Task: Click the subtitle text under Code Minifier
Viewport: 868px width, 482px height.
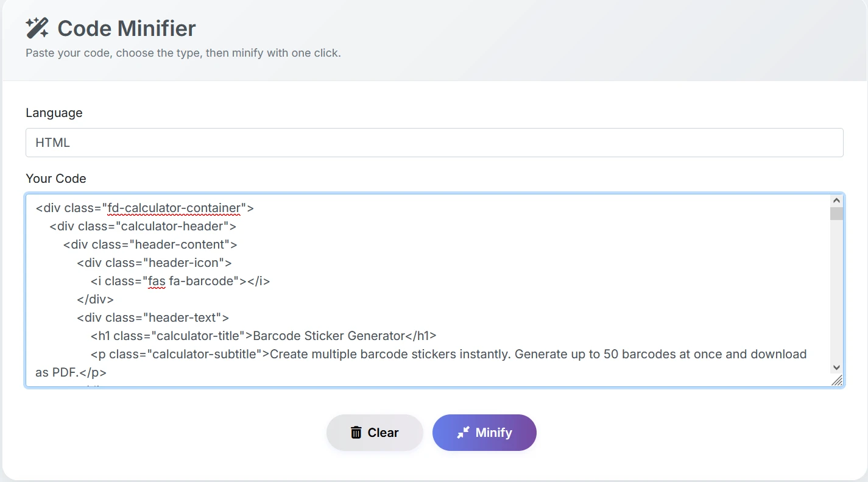Action: point(183,53)
